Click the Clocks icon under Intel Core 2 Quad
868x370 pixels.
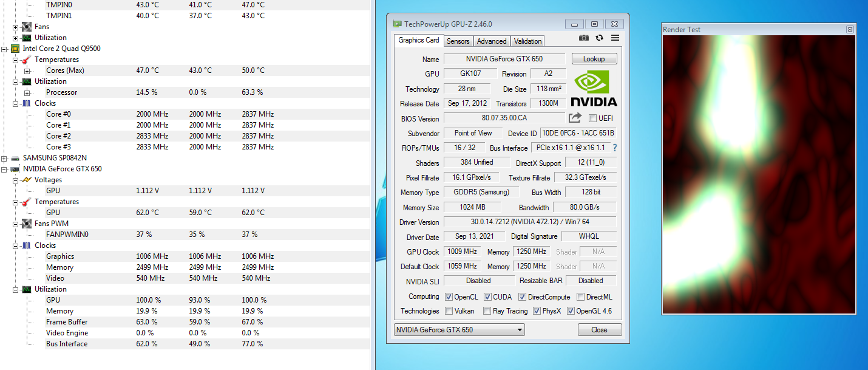click(x=27, y=103)
